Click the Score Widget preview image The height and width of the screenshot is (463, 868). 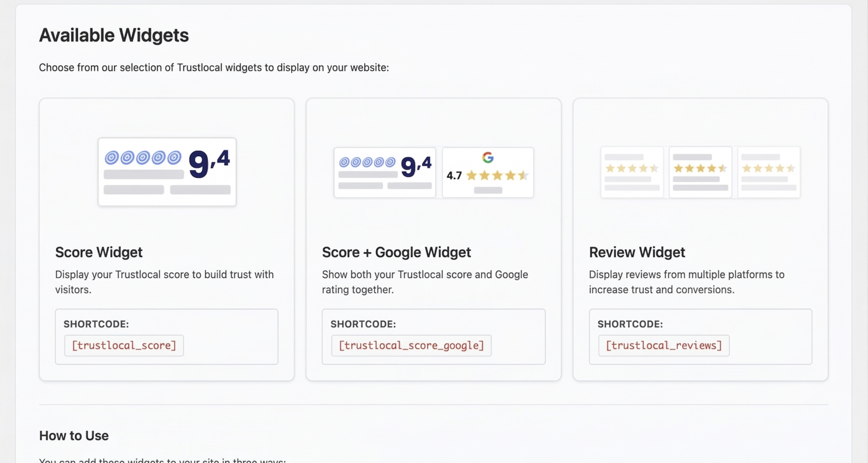pyautogui.click(x=167, y=172)
